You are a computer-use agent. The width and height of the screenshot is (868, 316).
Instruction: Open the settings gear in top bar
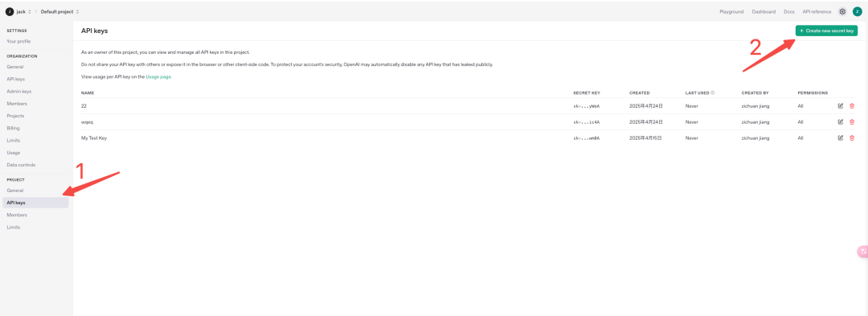coord(842,11)
